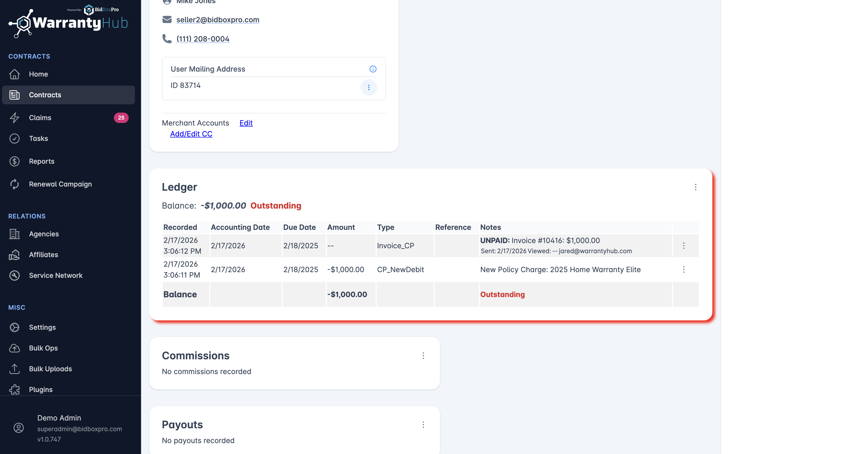The image size is (868, 454).
Task: Open Payouts card options menu
Action: coord(423,425)
